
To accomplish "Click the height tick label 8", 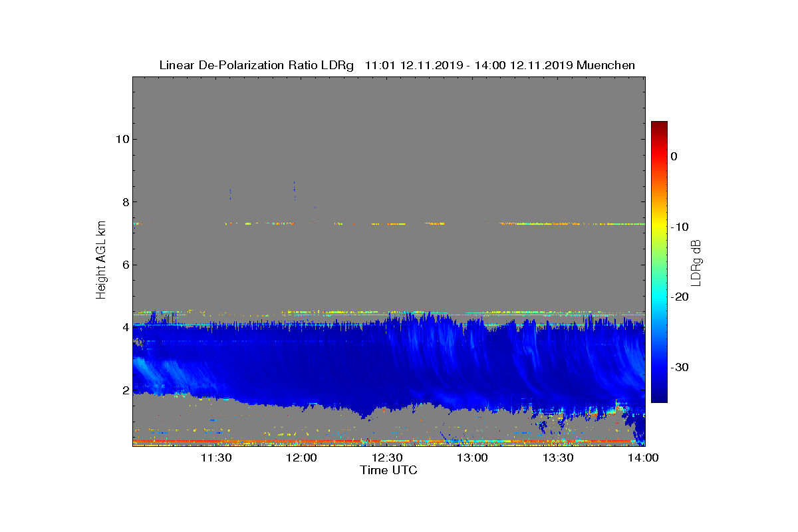I will click(x=125, y=202).
